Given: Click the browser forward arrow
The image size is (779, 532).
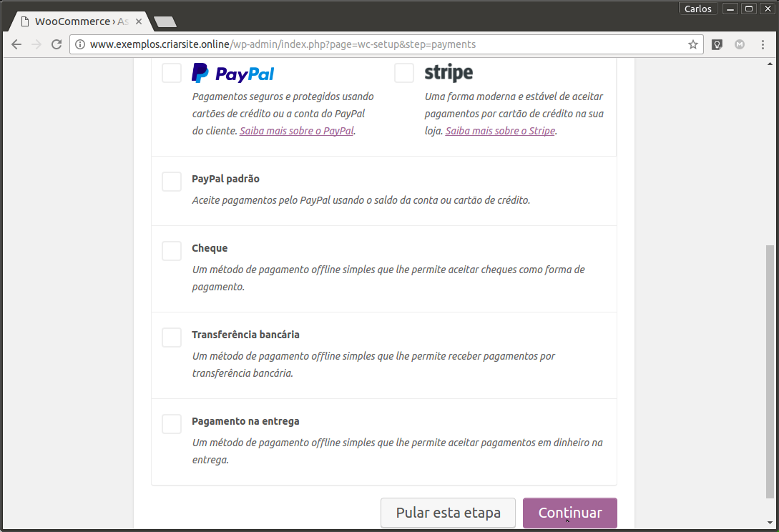Looking at the screenshot, I should [x=36, y=44].
